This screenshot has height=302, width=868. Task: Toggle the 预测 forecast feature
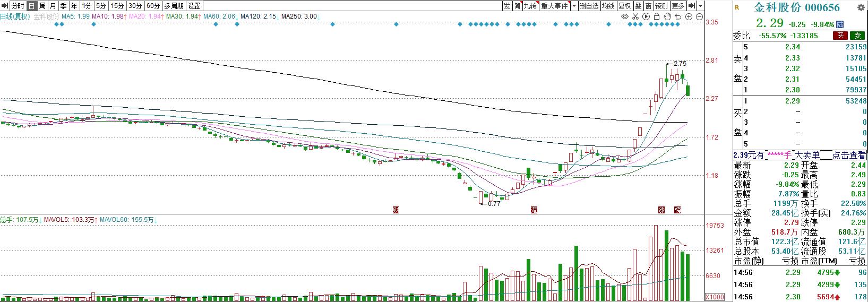(x=661, y=6)
